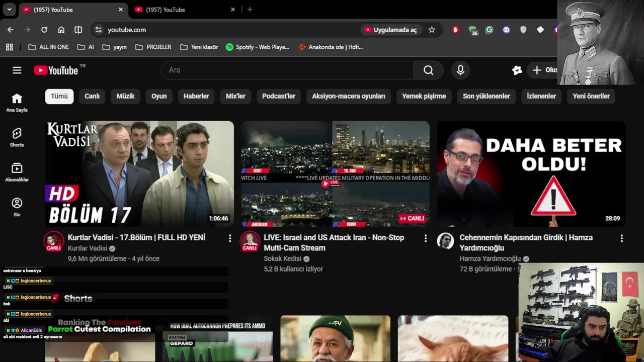Select the Son yüklenenler filter chip
The image size is (644, 362).
487,96
